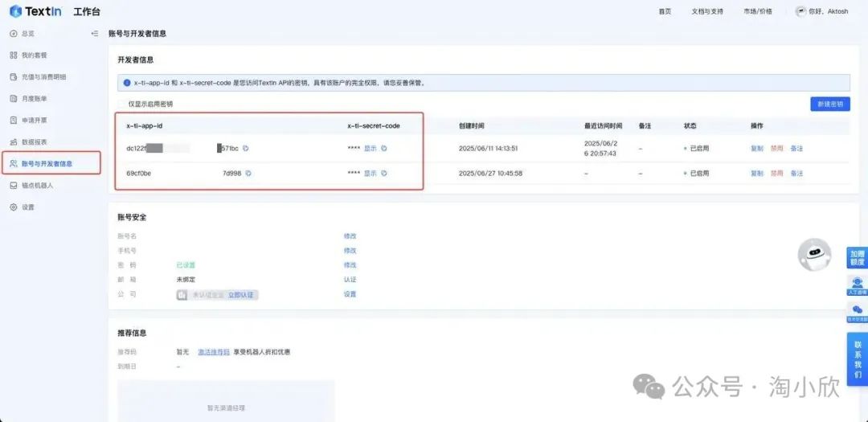
Task: Click the 申请开票 sidebar icon
Action: coord(14,121)
